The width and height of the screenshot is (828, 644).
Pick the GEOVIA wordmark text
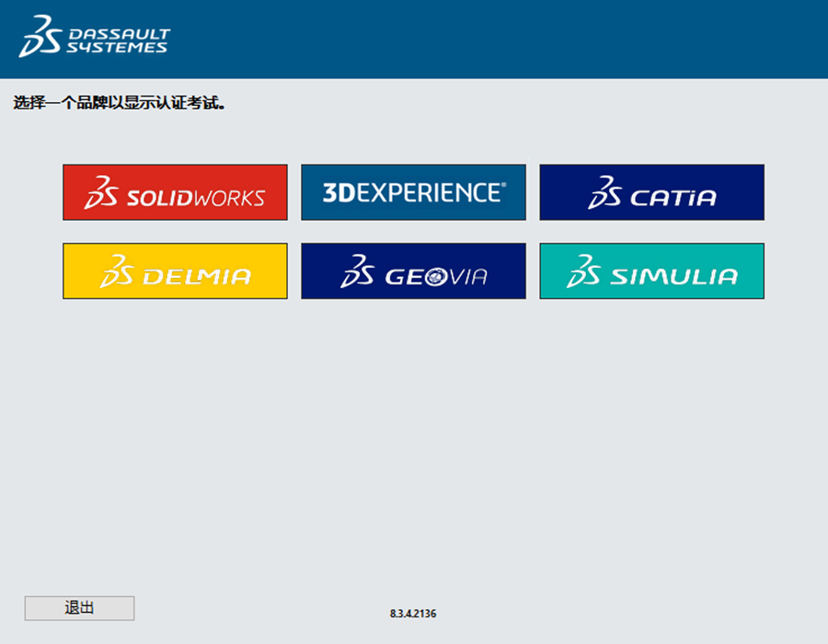point(436,276)
